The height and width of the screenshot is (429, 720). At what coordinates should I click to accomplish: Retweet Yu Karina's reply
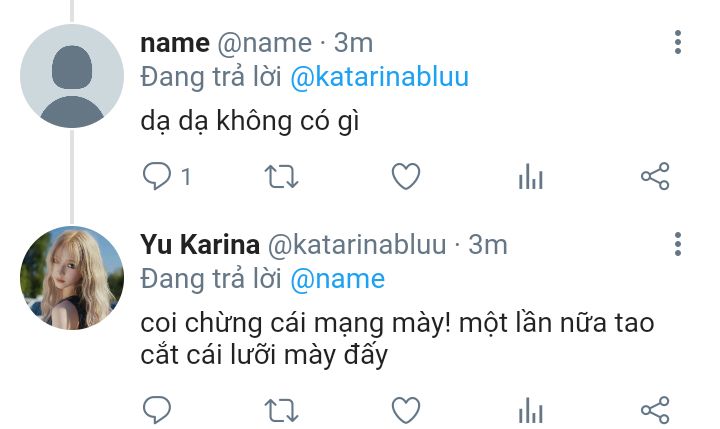281,410
